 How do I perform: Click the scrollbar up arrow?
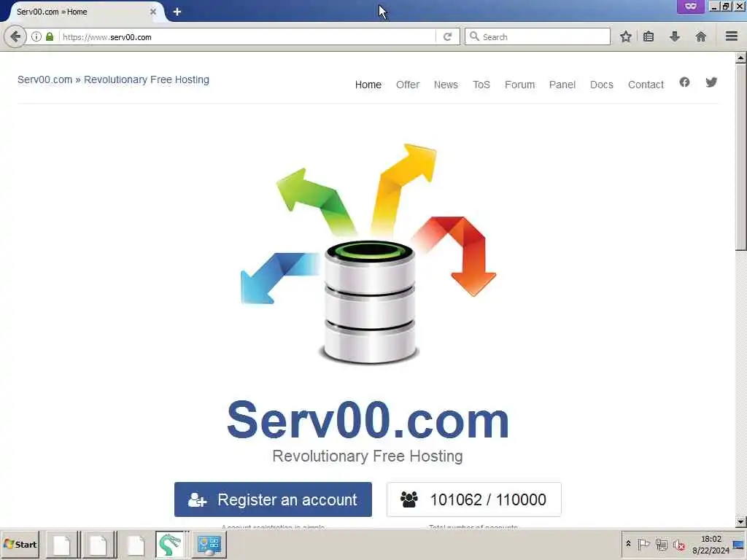pos(740,58)
